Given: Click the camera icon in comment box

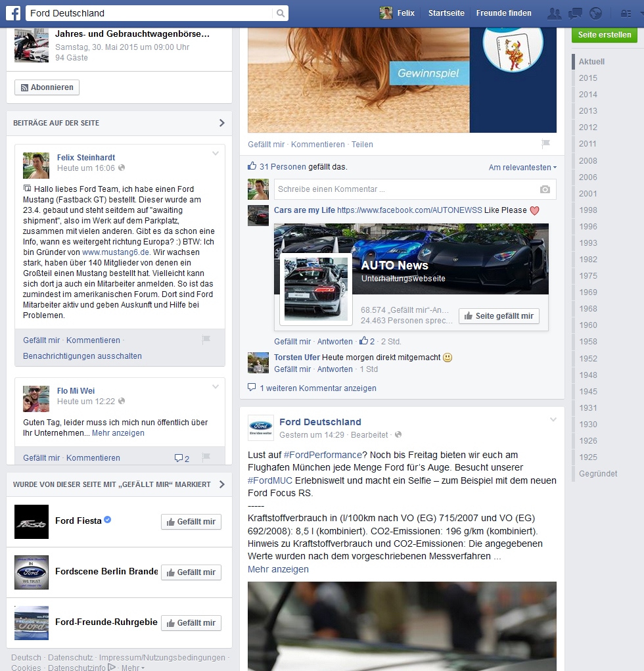Looking at the screenshot, I should [545, 189].
